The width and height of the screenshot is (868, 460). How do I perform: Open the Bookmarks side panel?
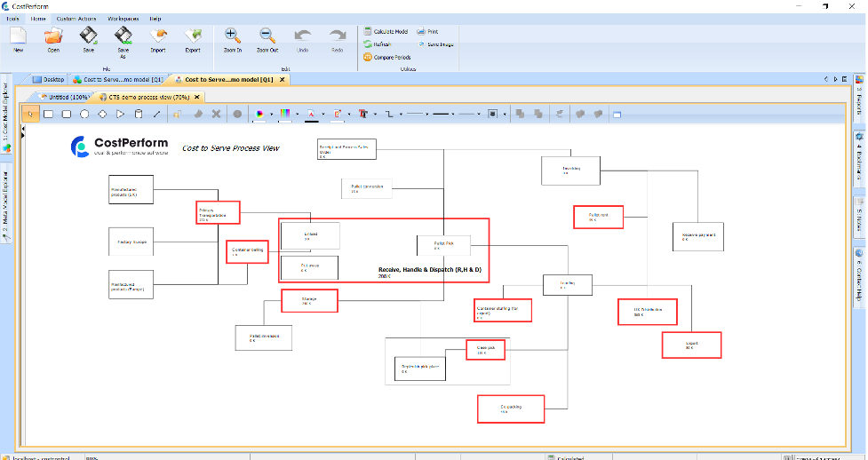[x=860, y=158]
